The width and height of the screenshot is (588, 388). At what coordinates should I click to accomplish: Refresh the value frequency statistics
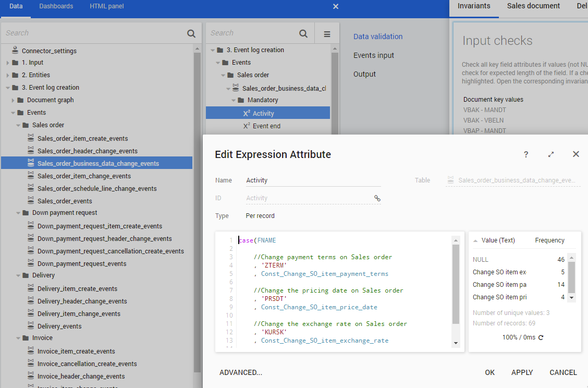tap(541, 337)
